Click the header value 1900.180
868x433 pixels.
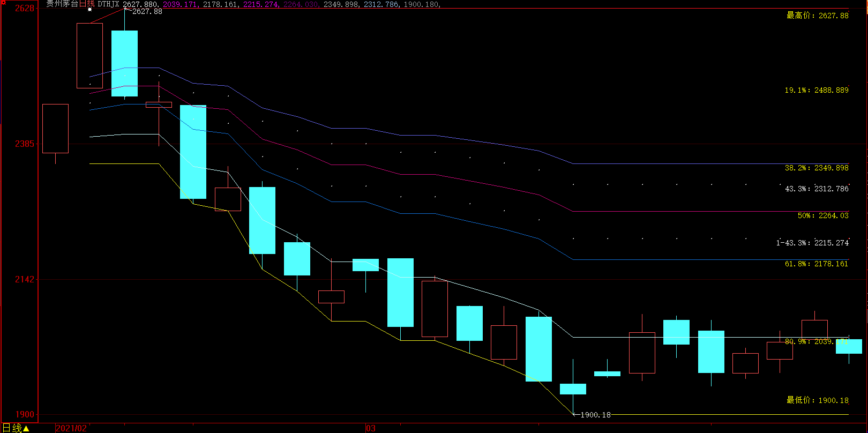click(422, 4)
